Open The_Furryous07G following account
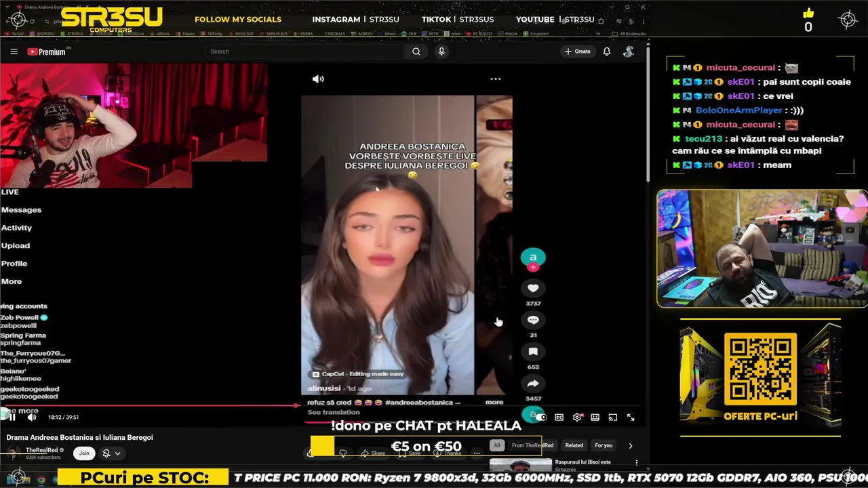 35,357
